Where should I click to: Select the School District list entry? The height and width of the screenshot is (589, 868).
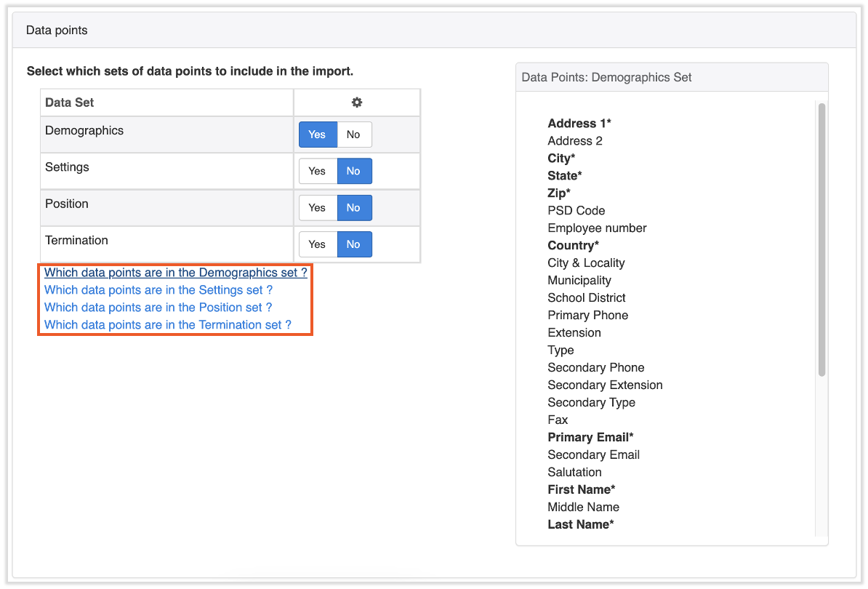click(586, 297)
